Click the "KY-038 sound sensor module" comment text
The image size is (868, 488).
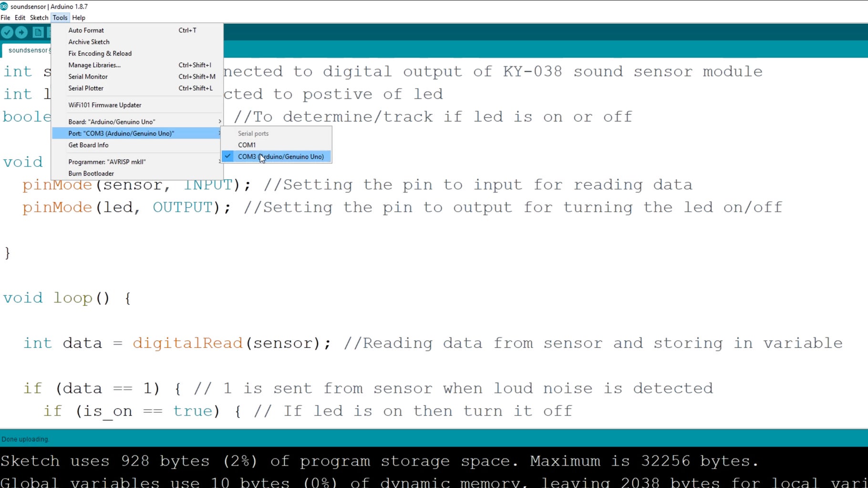[633, 71]
